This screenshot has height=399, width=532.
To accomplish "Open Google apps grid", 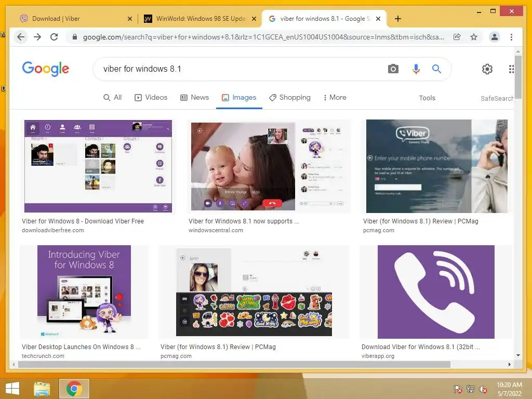I will pos(511,69).
